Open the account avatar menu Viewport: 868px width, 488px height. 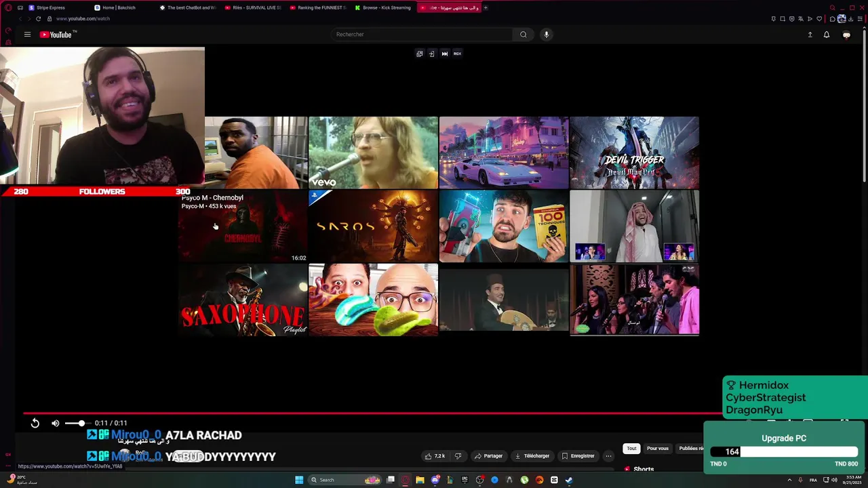click(x=846, y=35)
